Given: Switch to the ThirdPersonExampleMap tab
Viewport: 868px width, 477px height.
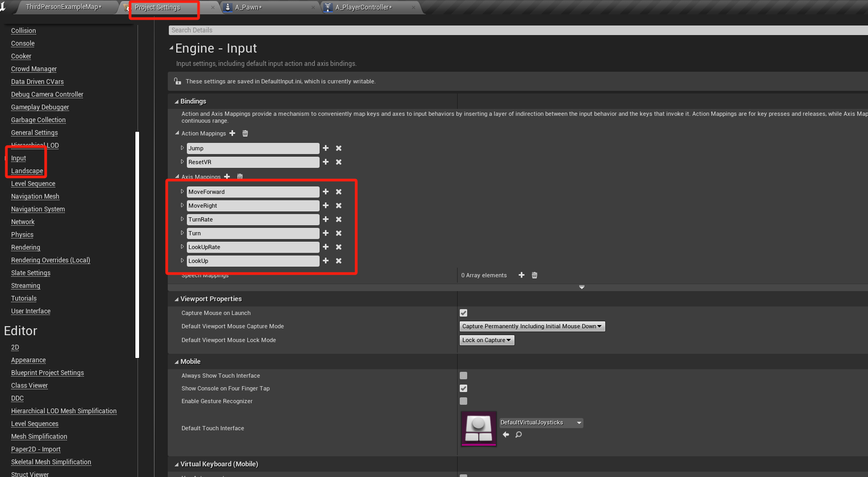Looking at the screenshot, I should point(63,7).
